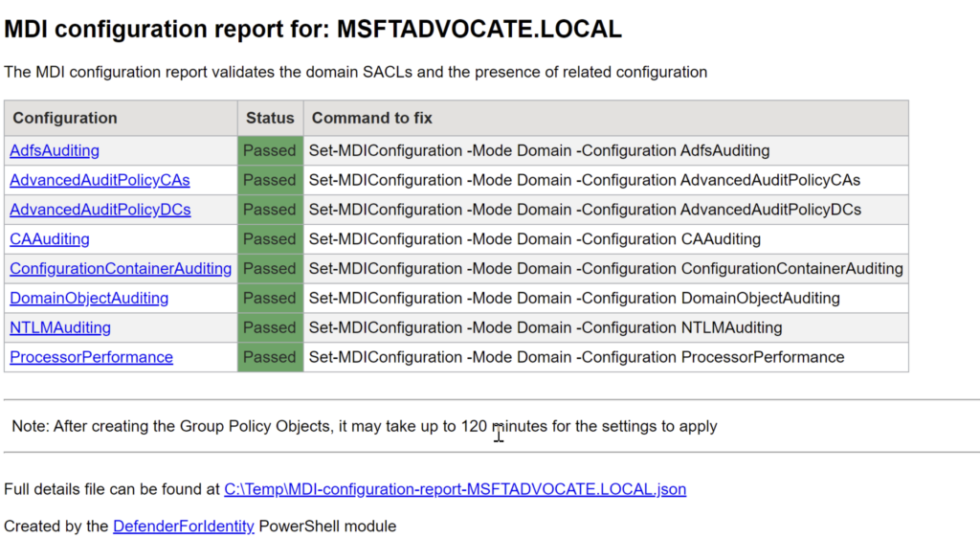Click the Configuration column header
The width and height of the screenshot is (980, 560).
pyautogui.click(x=65, y=118)
